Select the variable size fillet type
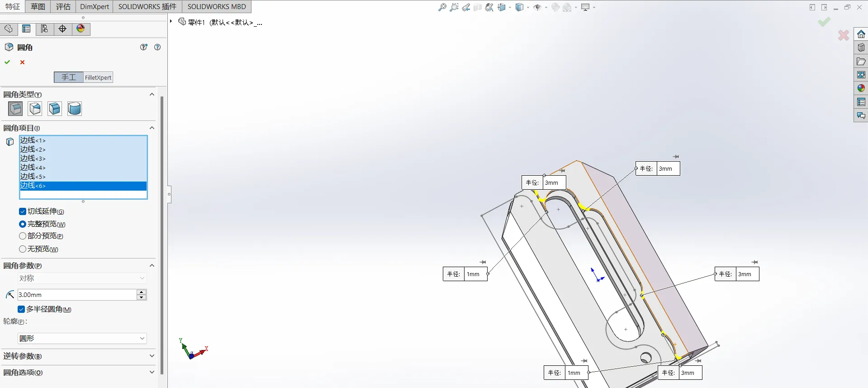Image resolution: width=868 pixels, height=388 pixels. pyautogui.click(x=35, y=109)
